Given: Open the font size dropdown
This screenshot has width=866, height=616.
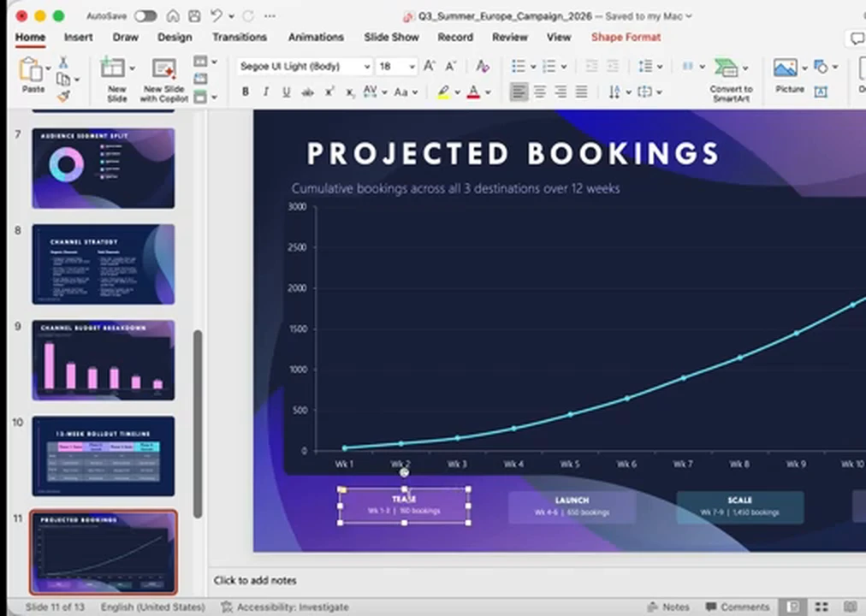Looking at the screenshot, I should point(412,66).
